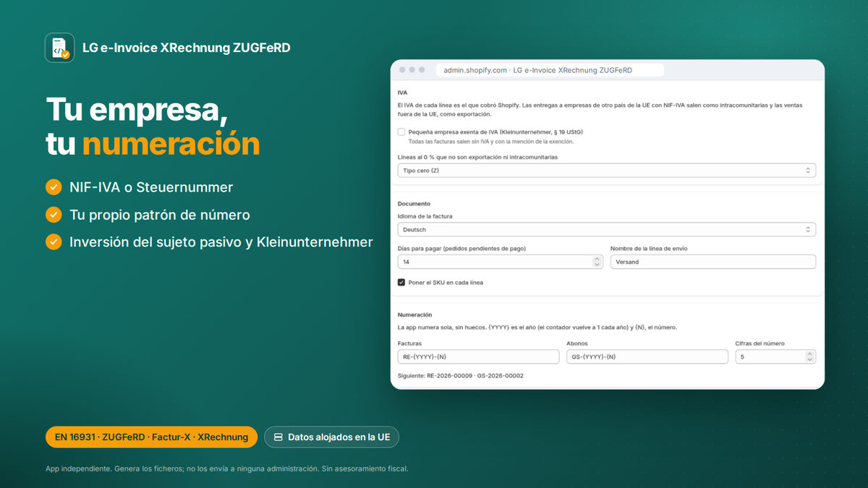Click Líneas al 0 % label text

coord(478,157)
